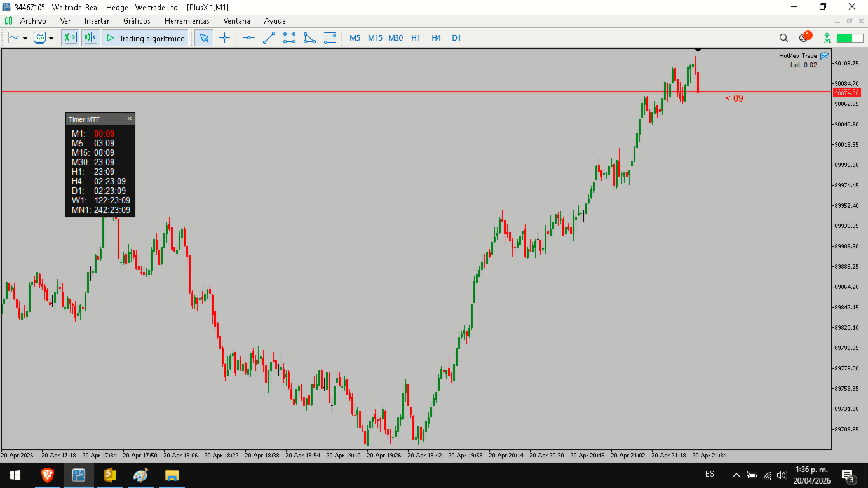
Task: Pick the horizontal line drawing tool
Action: pos(248,38)
